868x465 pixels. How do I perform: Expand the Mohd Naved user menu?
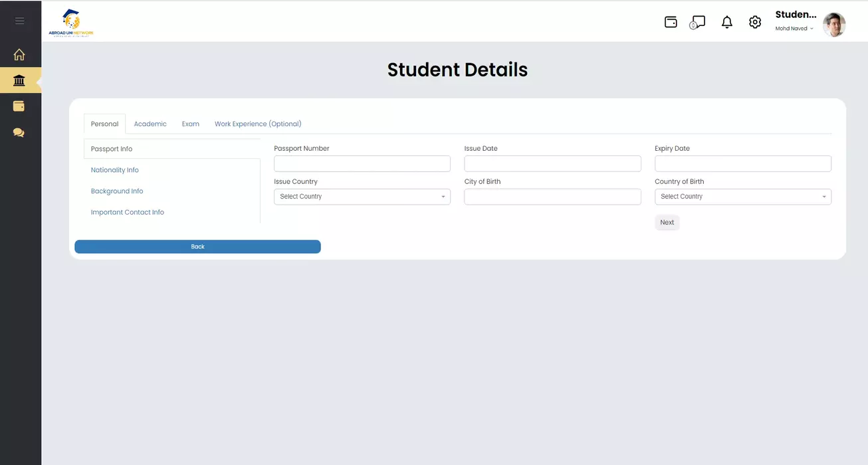tap(794, 29)
